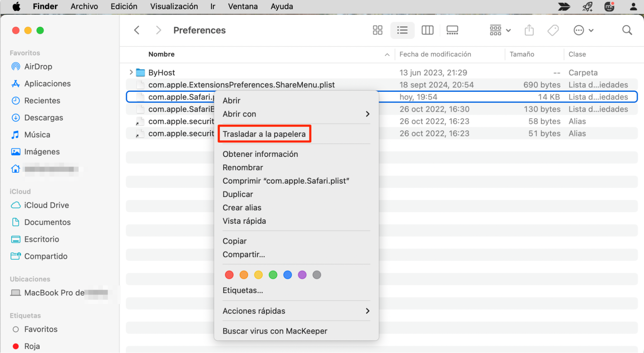Open Compartido in the sidebar
The height and width of the screenshot is (353, 644).
pos(39,257)
